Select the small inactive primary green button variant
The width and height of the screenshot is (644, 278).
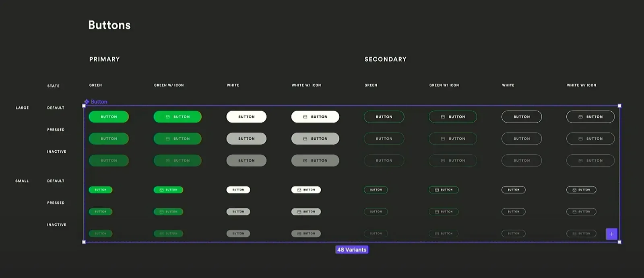tap(101, 234)
